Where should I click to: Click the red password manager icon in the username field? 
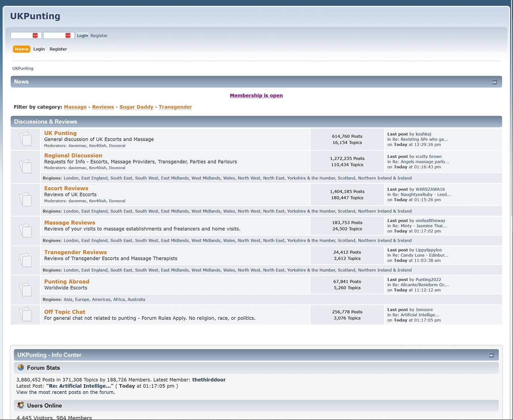point(35,35)
